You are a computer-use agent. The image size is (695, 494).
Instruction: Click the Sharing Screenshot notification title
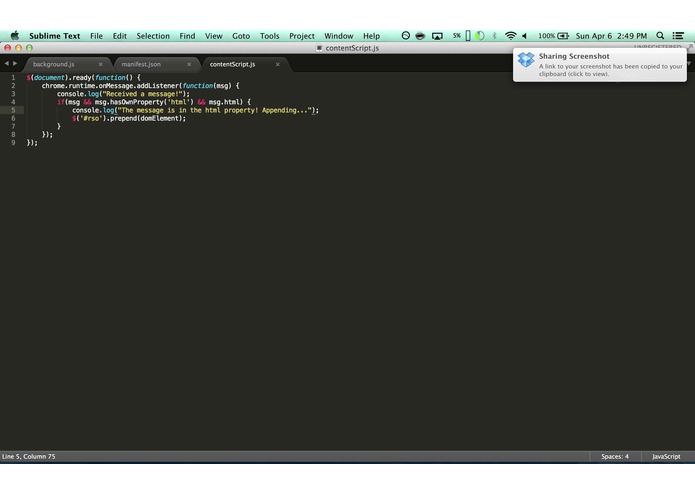coord(574,56)
